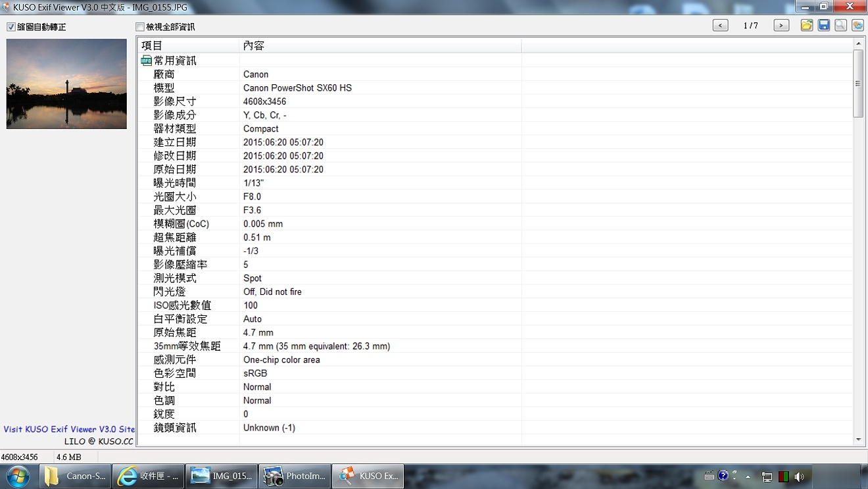Click the max aperture value F3.6
868x489 pixels.
click(x=252, y=211)
